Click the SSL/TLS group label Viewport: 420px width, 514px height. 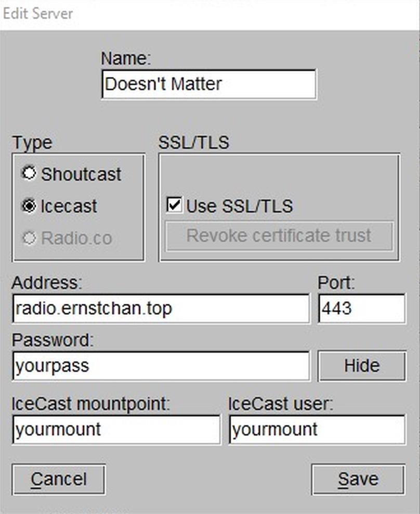coord(193,143)
